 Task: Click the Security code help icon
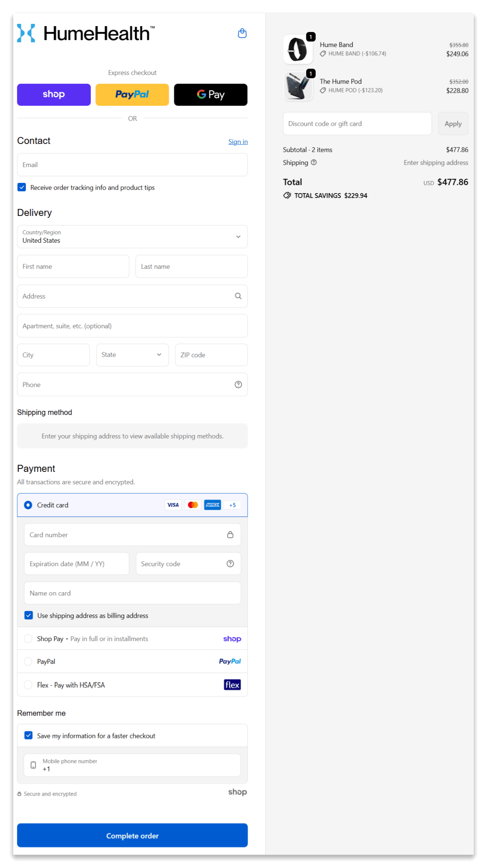pyautogui.click(x=230, y=564)
